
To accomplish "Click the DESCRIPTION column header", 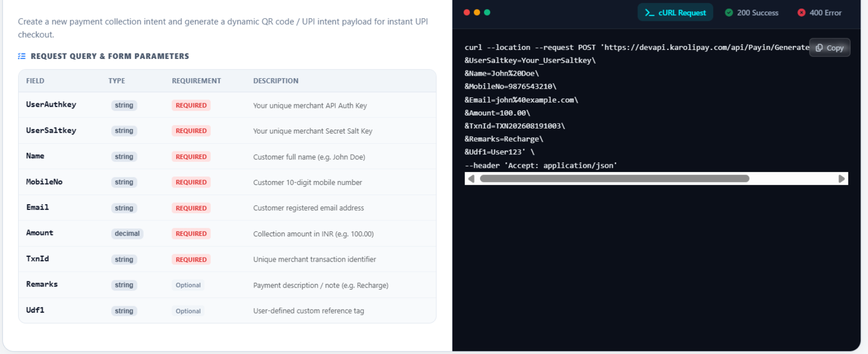I will 276,81.
